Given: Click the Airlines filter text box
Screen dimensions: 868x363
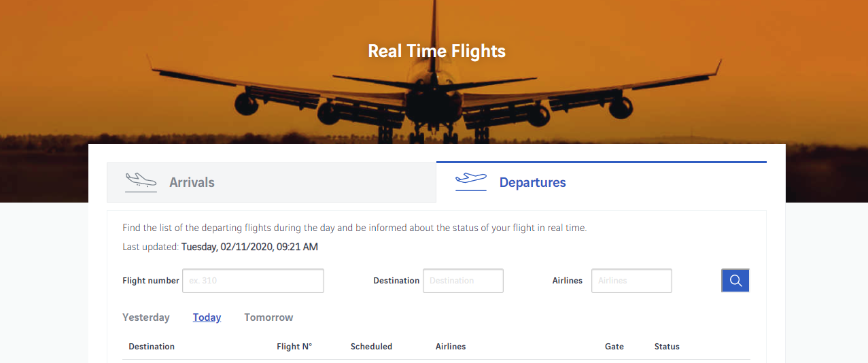Looking at the screenshot, I should click(631, 281).
